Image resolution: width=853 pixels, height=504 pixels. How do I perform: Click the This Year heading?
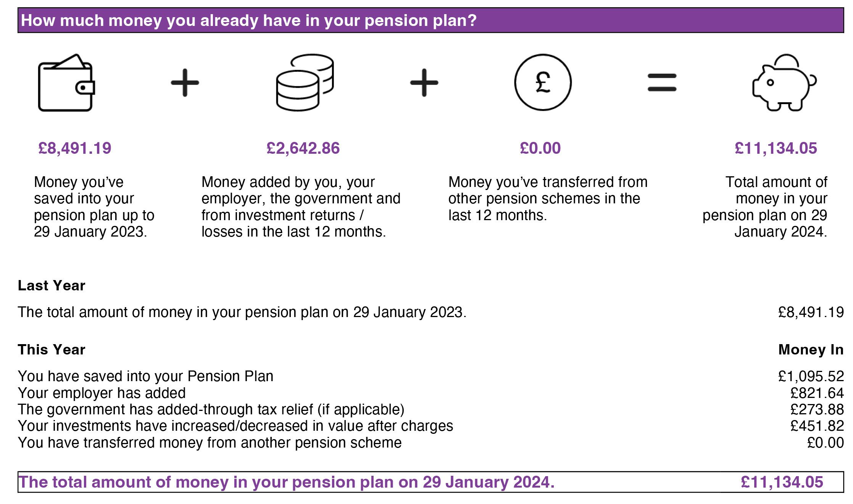coord(52,349)
